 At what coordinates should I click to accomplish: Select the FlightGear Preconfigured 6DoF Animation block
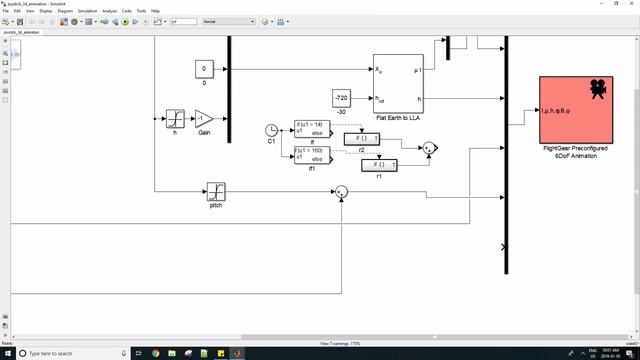576,110
